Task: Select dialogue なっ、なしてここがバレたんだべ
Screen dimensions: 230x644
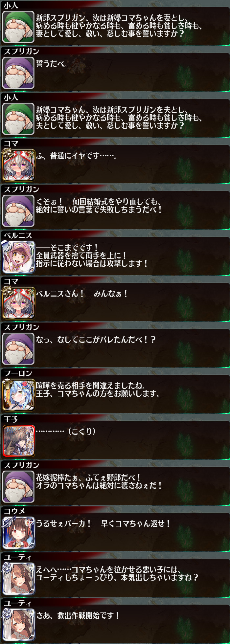Action: pos(96,340)
